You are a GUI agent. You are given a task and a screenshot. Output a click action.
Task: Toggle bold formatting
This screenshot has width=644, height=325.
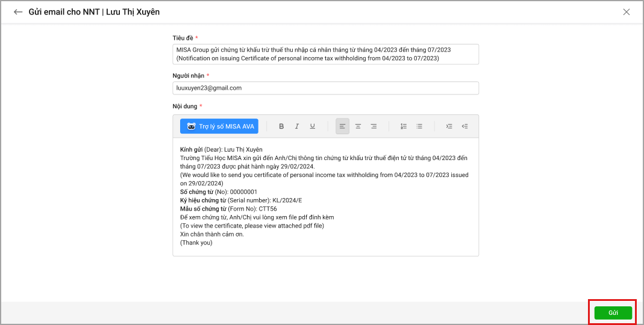(x=281, y=126)
